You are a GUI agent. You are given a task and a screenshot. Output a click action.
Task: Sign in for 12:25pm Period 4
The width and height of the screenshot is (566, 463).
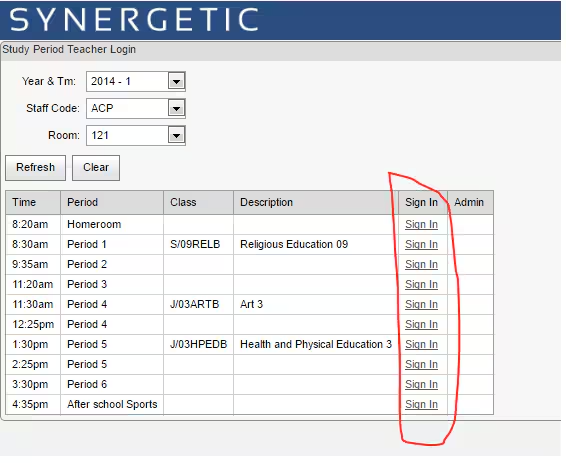click(421, 324)
